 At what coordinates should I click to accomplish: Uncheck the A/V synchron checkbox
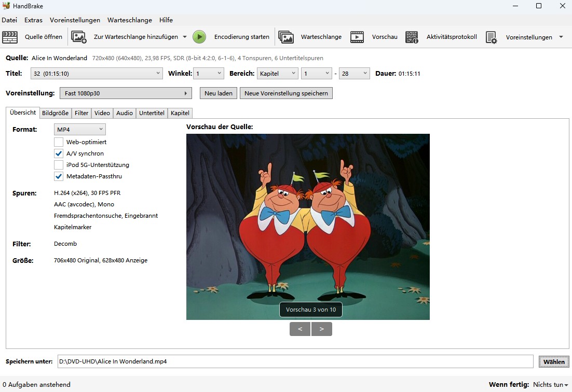point(59,153)
